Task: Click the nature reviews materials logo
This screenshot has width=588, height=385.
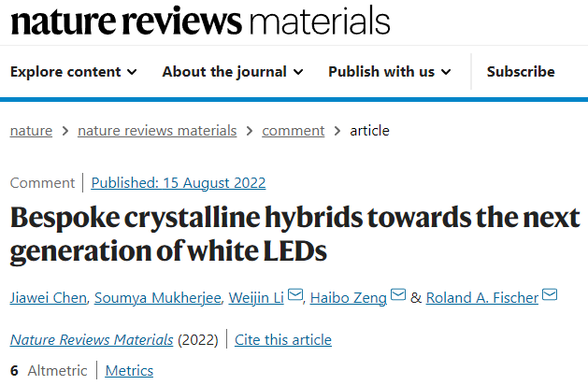Action: (x=200, y=21)
